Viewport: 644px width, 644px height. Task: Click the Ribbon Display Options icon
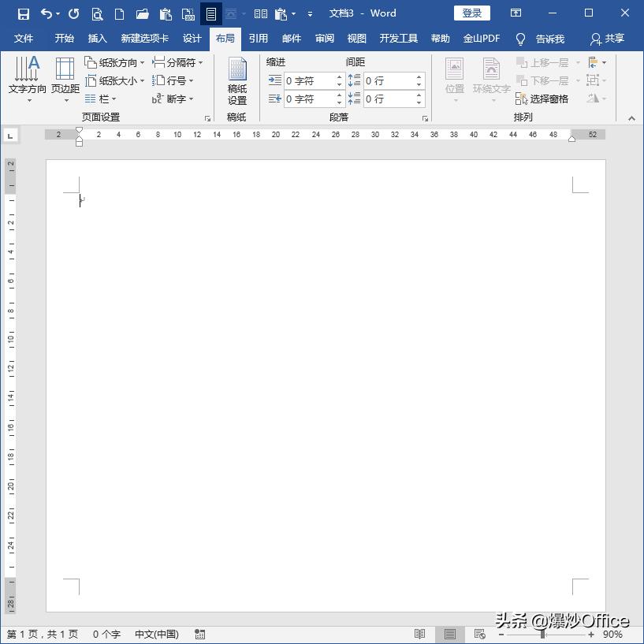(516, 13)
